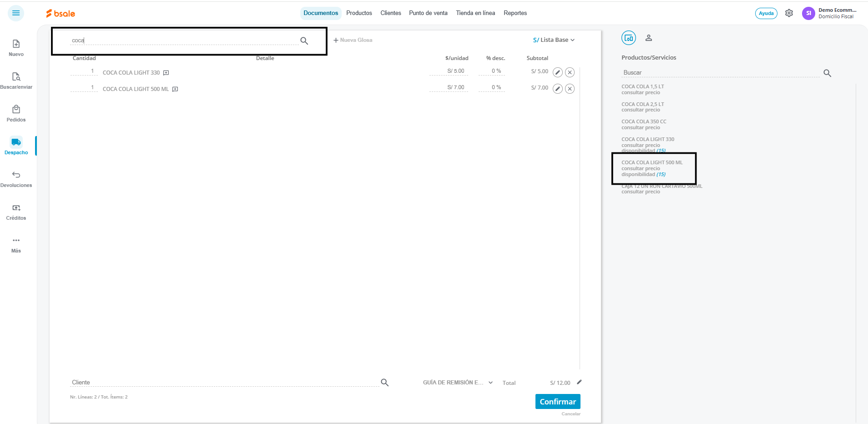868x424 pixels.
Task: Select COCA COLA LIGHT 330 in results list
Action: click(x=648, y=145)
